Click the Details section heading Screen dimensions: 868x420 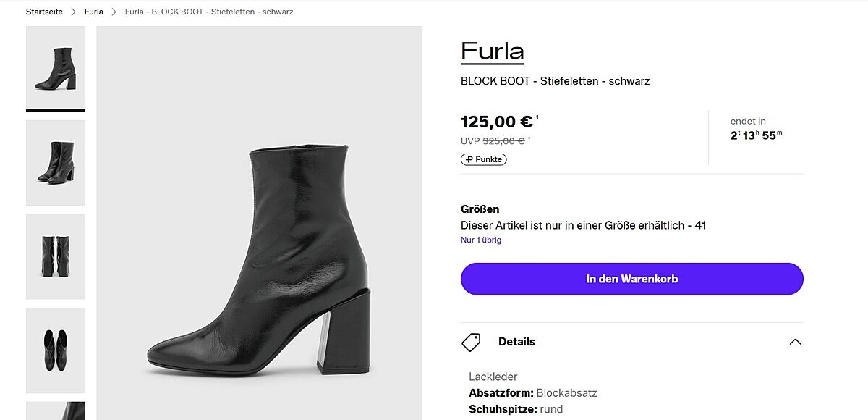(516, 342)
